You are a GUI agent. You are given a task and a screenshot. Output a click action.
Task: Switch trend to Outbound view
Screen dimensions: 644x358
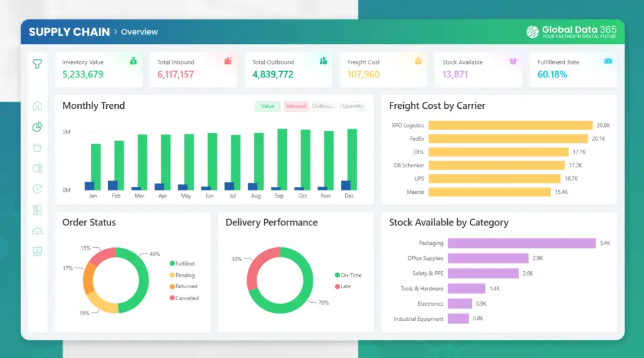(x=324, y=106)
